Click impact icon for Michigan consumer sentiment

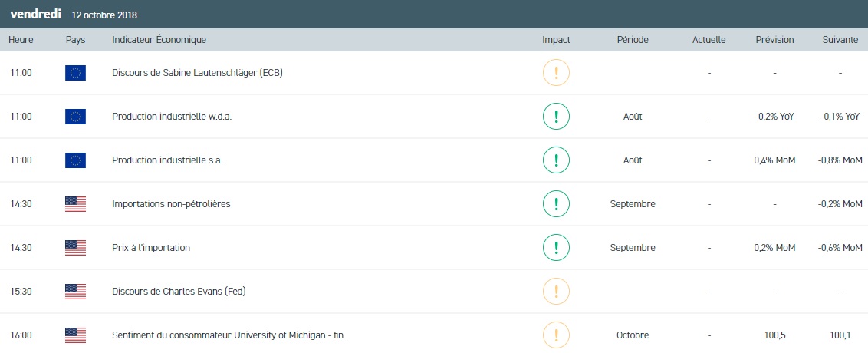556,335
